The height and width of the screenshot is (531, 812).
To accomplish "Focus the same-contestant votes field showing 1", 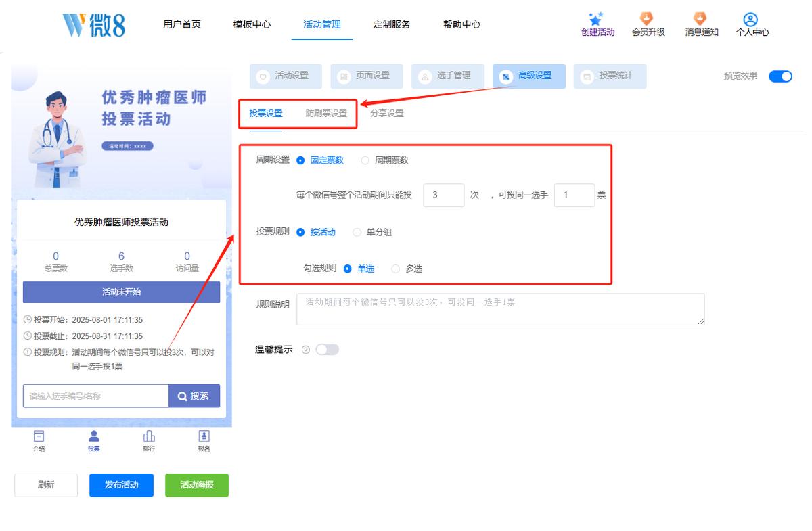I will click(x=574, y=195).
